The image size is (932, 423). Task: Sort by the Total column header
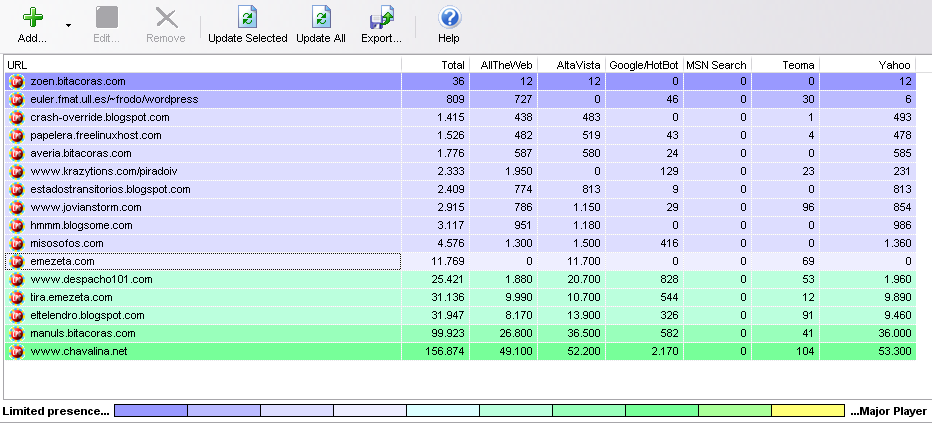436,65
